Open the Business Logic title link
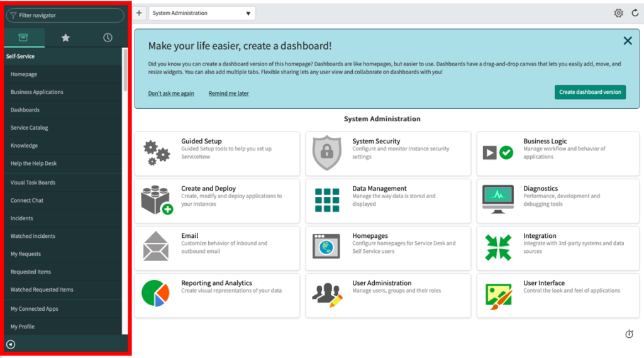Screen dimensions: 644x358 click(545, 141)
